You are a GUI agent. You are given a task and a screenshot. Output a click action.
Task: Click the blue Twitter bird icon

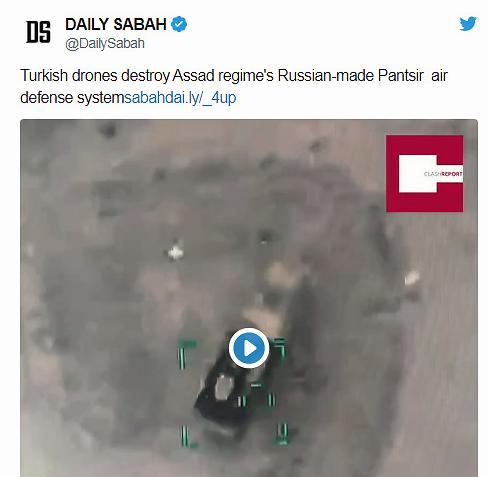click(x=468, y=24)
